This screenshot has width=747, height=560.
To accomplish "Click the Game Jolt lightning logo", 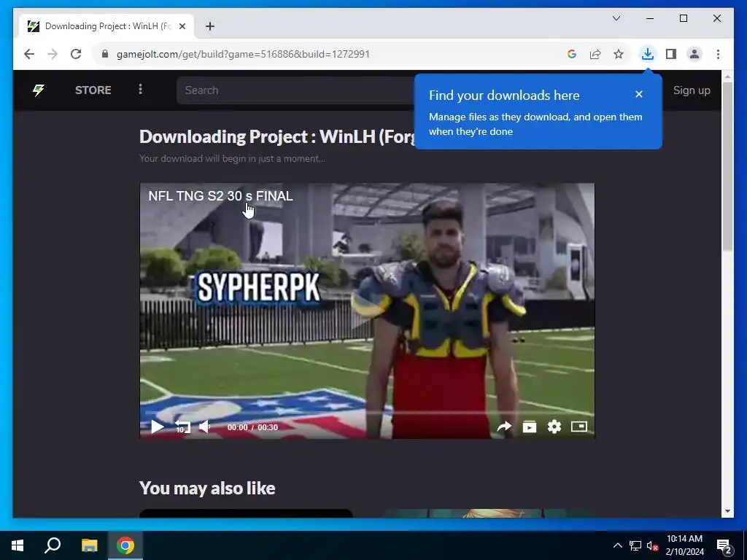I will pos(39,90).
